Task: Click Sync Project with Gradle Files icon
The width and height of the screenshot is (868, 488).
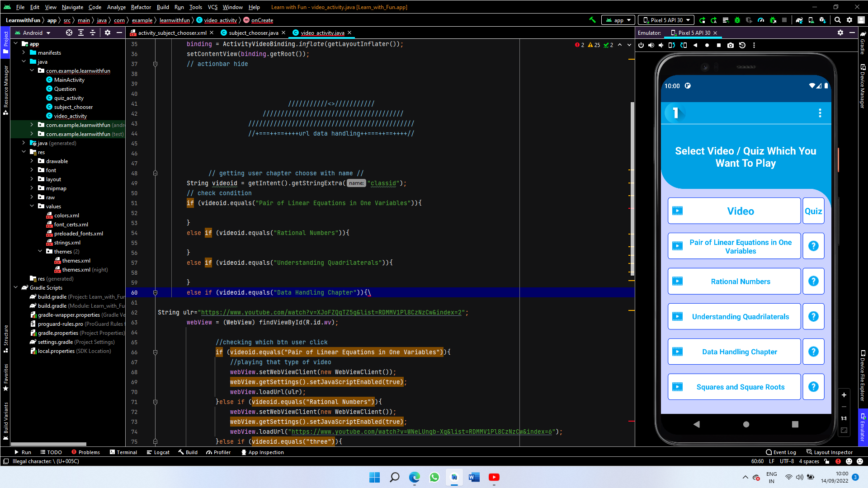Action: (x=799, y=20)
